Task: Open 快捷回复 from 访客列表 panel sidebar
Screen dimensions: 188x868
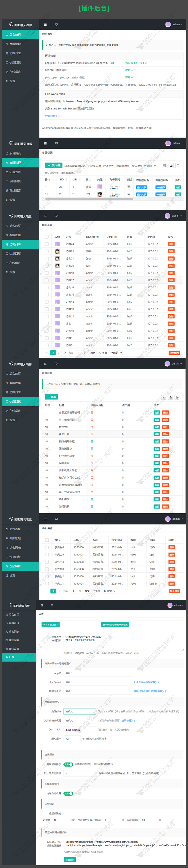Action: tap(20, 254)
